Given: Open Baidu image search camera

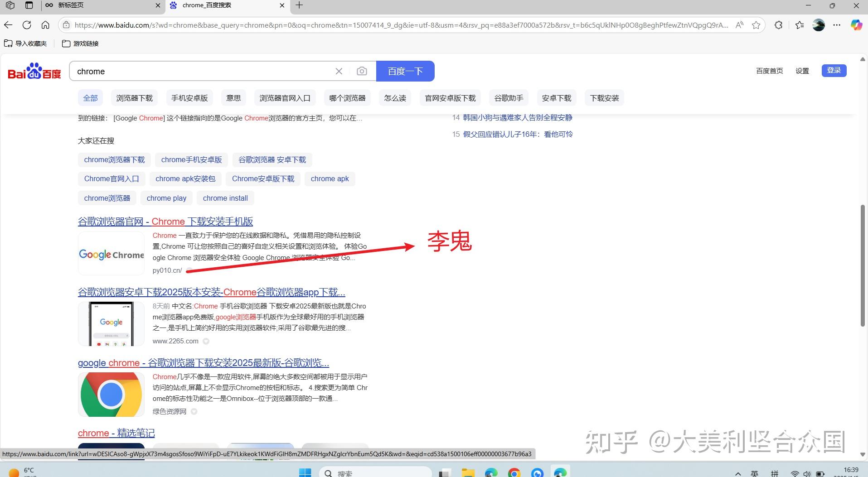Looking at the screenshot, I should pyautogui.click(x=362, y=71).
